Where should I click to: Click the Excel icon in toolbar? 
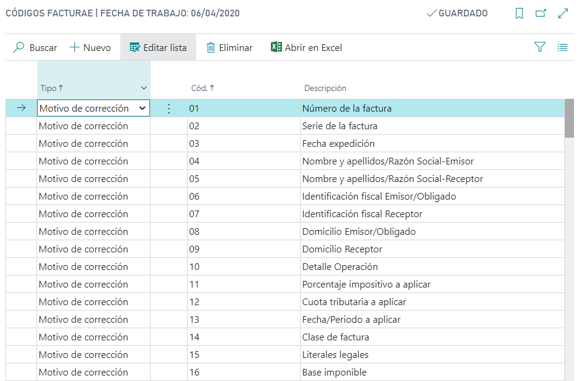(x=276, y=47)
